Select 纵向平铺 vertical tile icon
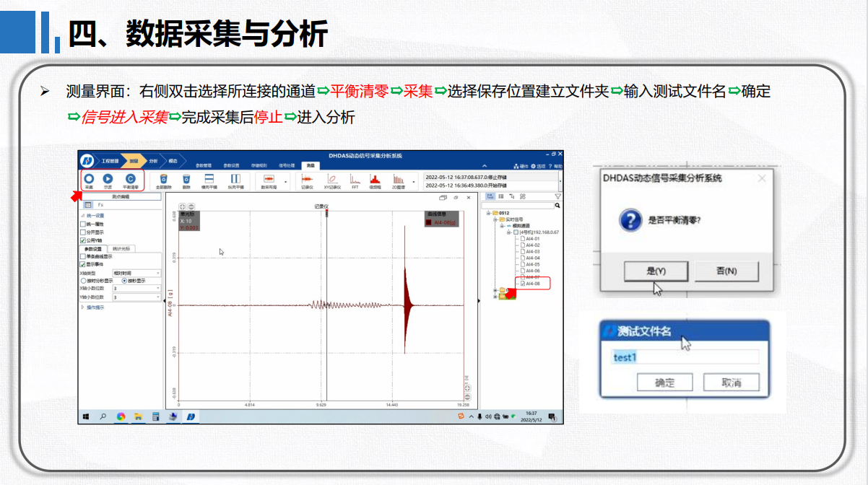This screenshot has height=485, width=868. coord(235,178)
